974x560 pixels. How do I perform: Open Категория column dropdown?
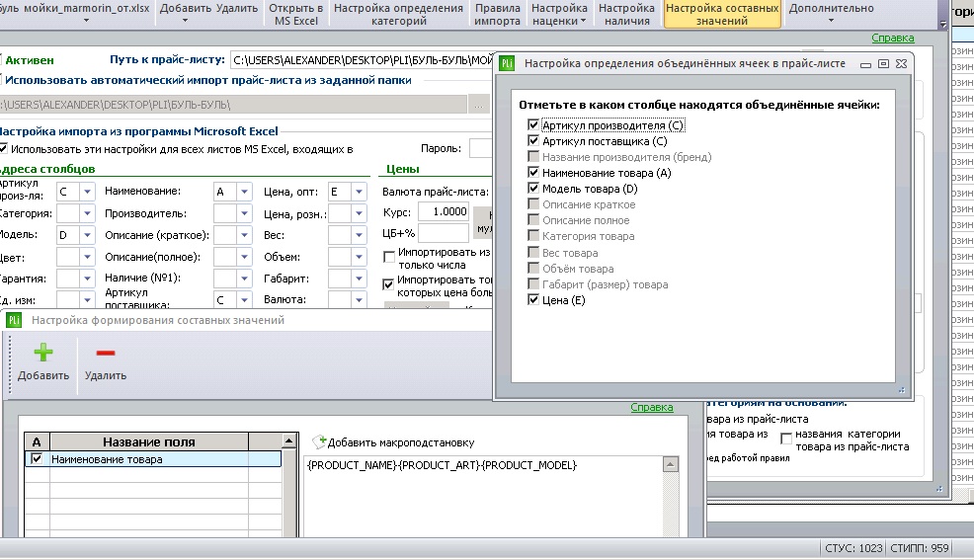(x=87, y=213)
